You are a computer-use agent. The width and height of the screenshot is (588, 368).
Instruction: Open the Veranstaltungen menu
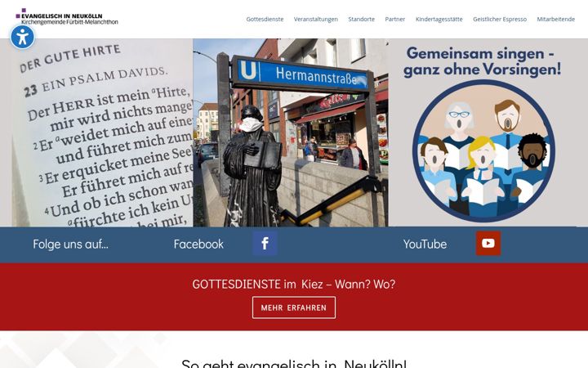pos(316,19)
